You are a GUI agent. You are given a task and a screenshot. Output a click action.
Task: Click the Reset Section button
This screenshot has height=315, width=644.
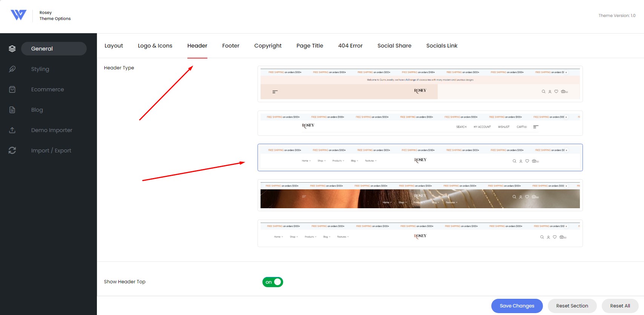click(572, 306)
